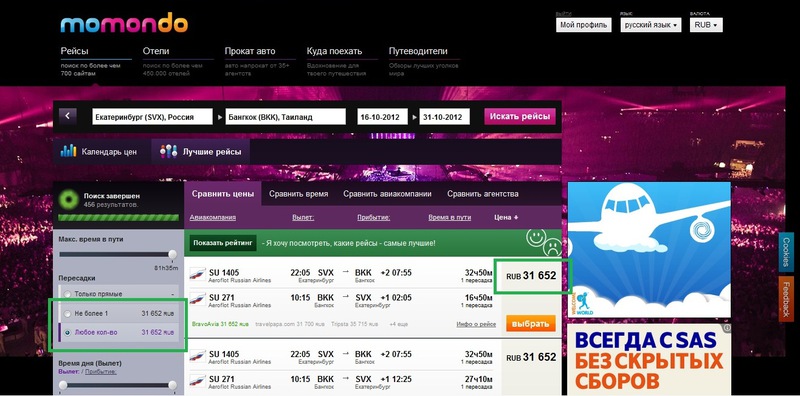Click the max travel time slider handle
The image size is (800, 396).
[x=172, y=254]
